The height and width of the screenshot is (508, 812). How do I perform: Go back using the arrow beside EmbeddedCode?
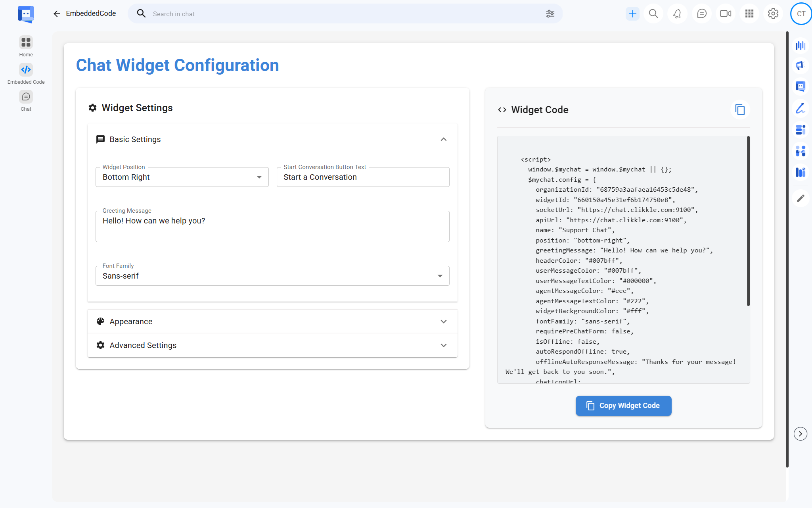click(x=57, y=14)
